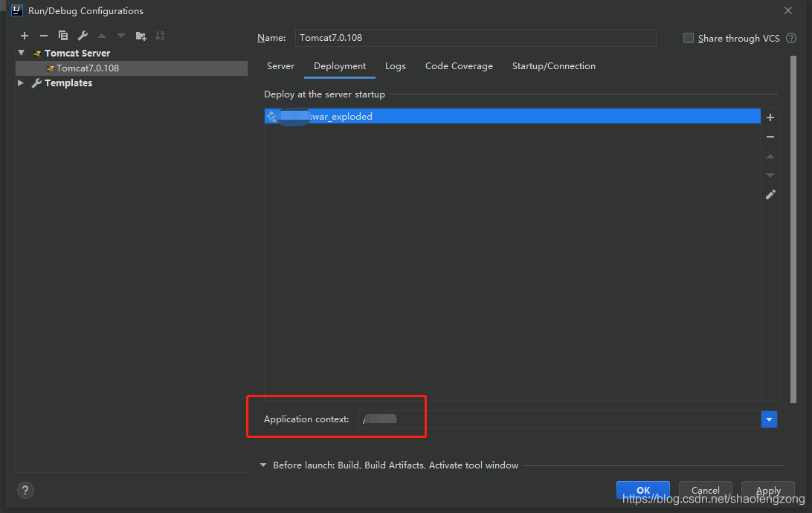Move deployment artifact up
Viewport: 812px width, 513px height.
[770, 156]
